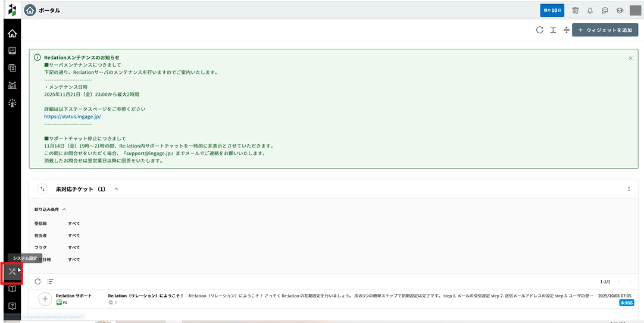The height and width of the screenshot is (323, 644).
Task: Go to next page arrow of ticket list
Action: pyautogui.click(x=630, y=281)
